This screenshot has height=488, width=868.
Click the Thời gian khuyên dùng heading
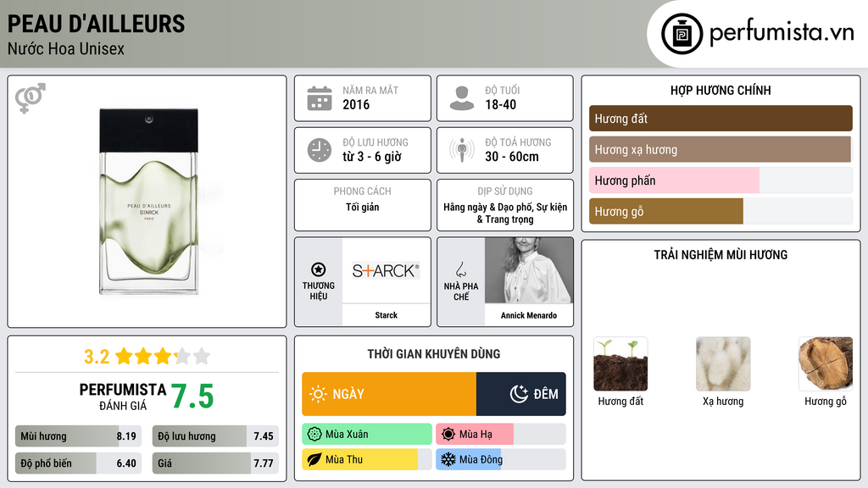click(x=434, y=354)
